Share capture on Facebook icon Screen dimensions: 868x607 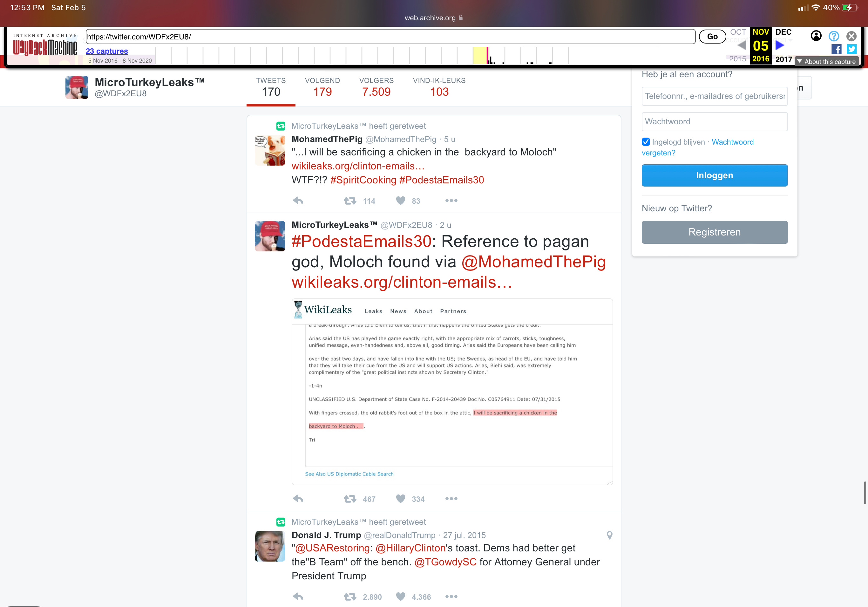[x=836, y=49]
